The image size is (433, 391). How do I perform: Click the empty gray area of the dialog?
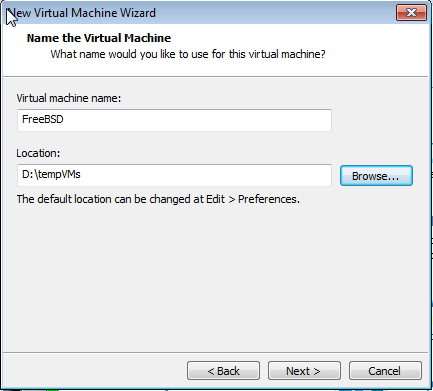pos(215,277)
